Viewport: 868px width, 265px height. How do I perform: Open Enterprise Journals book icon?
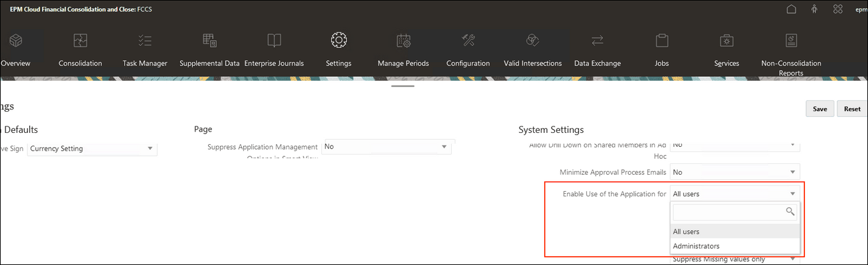(x=274, y=41)
